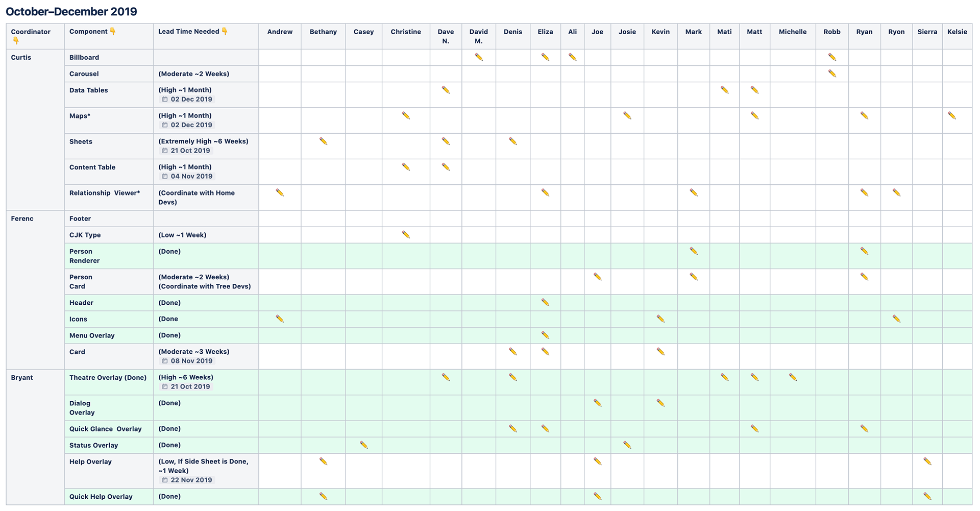Open the 08 Nov 2019 date chip

(x=187, y=361)
